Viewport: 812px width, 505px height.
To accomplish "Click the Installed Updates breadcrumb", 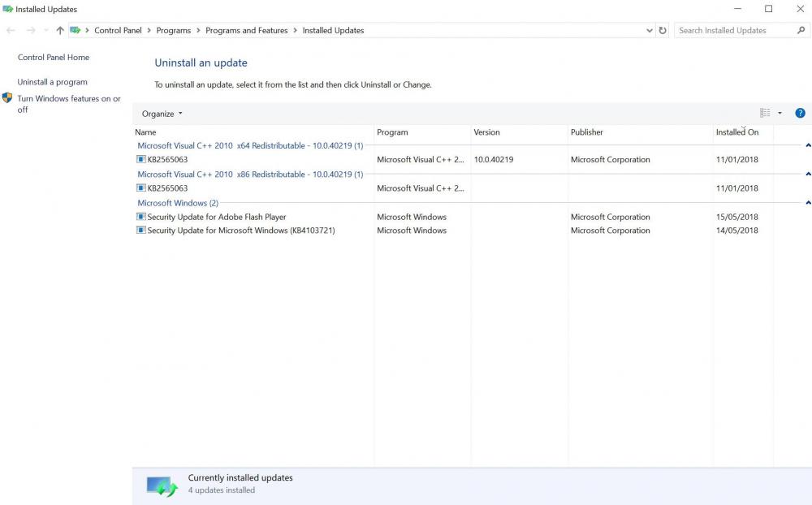I will (x=333, y=31).
